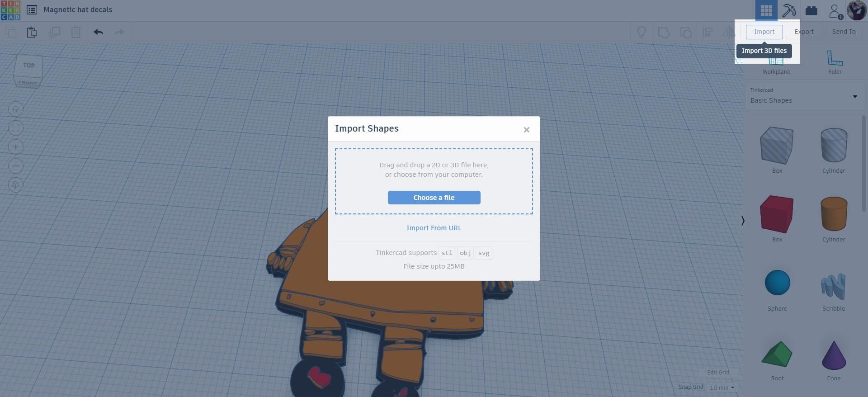The width and height of the screenshot is (868, 397).
Task: Open the Bricks mode icon
Action: point(811,10)
